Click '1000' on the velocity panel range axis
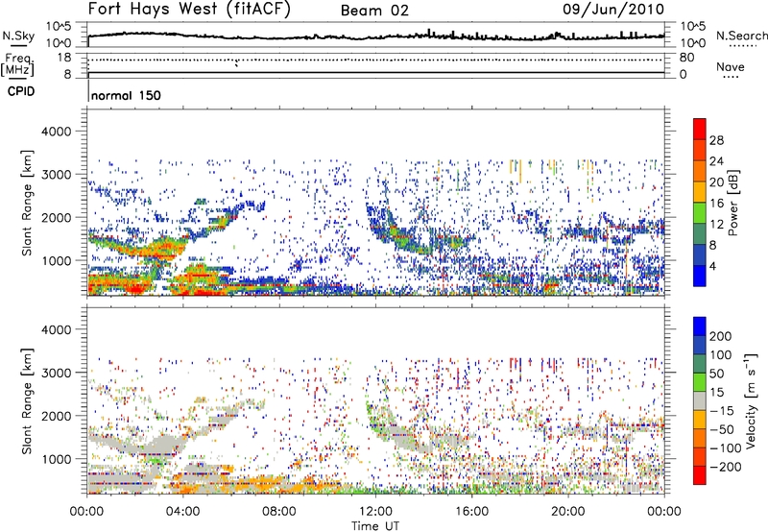Viewport: 768px width, 532px height. (56, 459)
